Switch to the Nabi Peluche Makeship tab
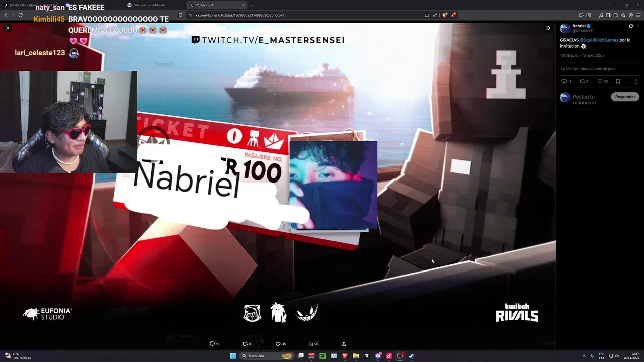The width and height of the screenshot is (644, 362). coord(150,5)
